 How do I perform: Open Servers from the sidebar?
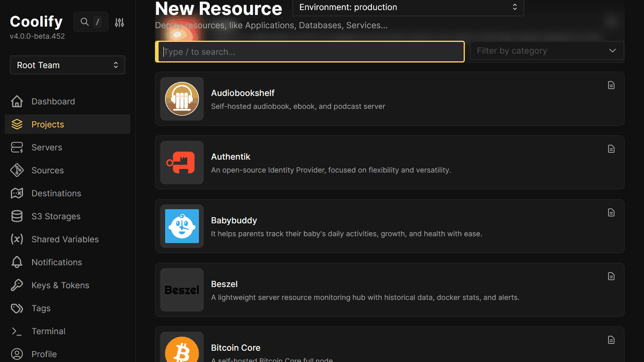tap(47, 147)
